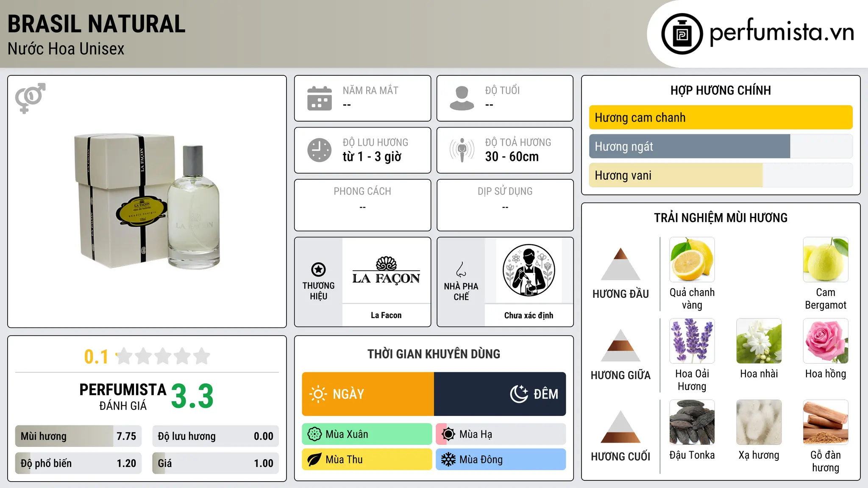868x488 pixels.
Task: Click the perfumista.vn perfume bottle logo icon
Action: [682, 34]
